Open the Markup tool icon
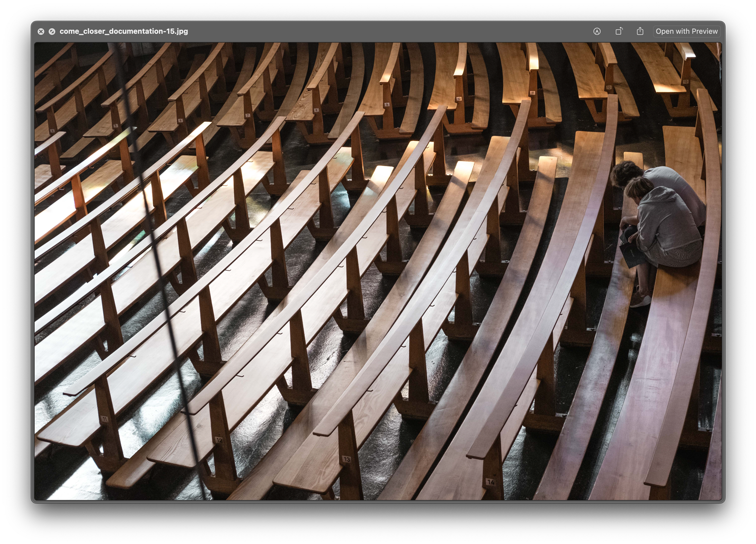 tap(597, 31)
